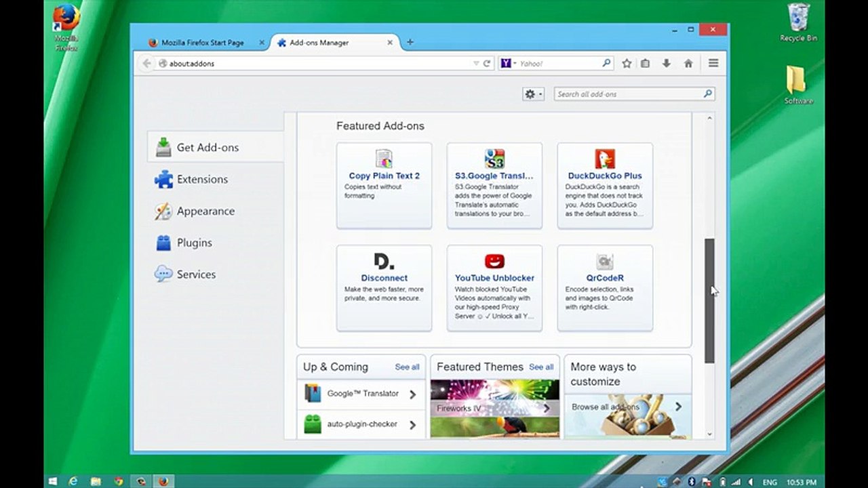Open the Copy Plain Text 2 link

(x=384, y=176)
